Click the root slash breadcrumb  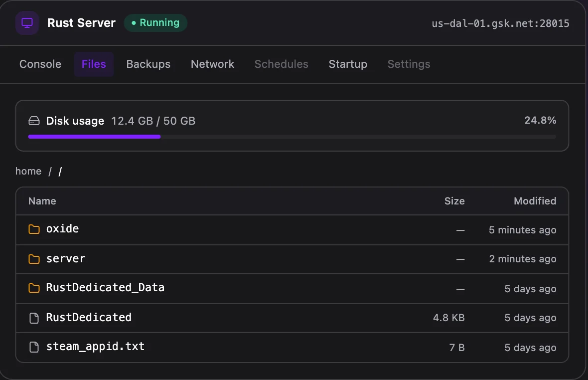point(60,172)
